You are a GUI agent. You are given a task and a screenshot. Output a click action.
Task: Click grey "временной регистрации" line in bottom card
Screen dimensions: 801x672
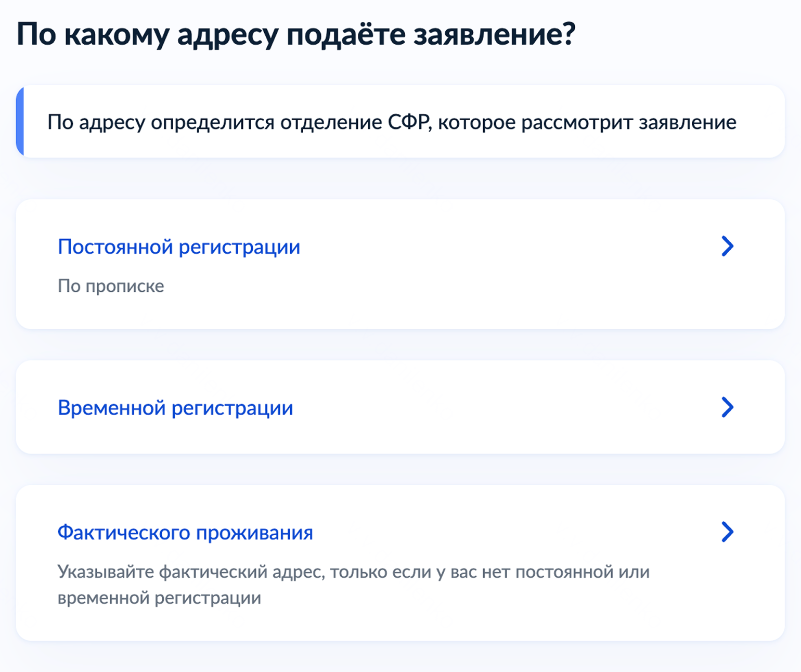[159, 598]
